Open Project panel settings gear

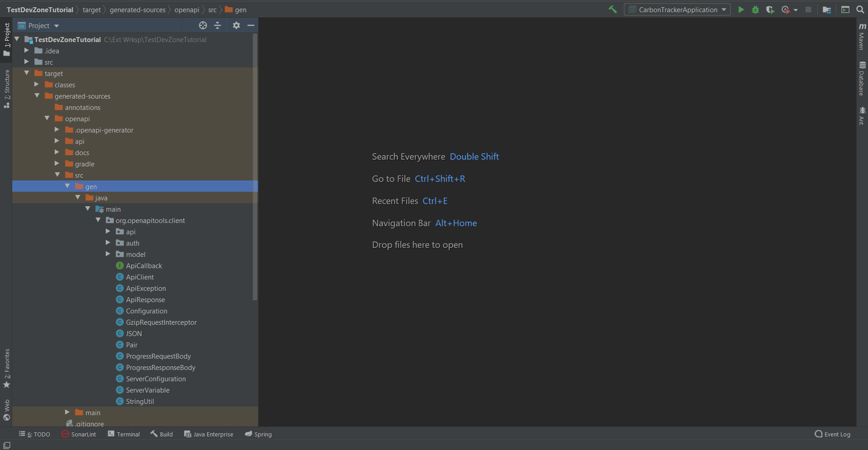236,25
